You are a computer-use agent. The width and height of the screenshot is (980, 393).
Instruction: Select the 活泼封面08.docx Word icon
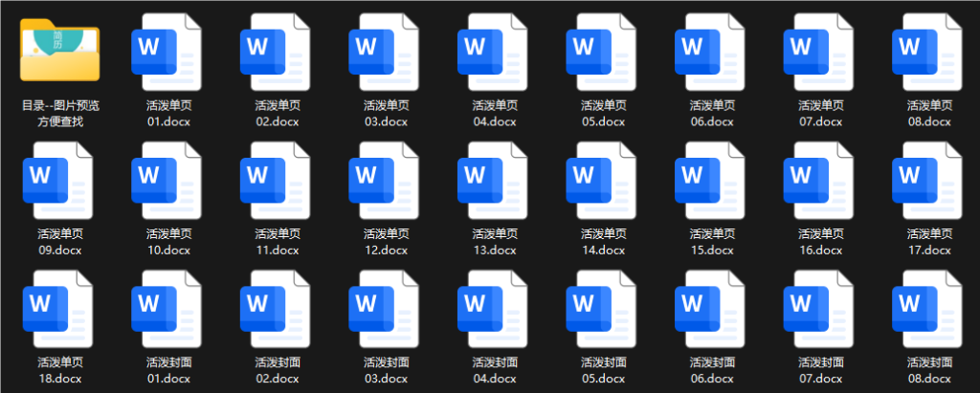click(927, 309)
